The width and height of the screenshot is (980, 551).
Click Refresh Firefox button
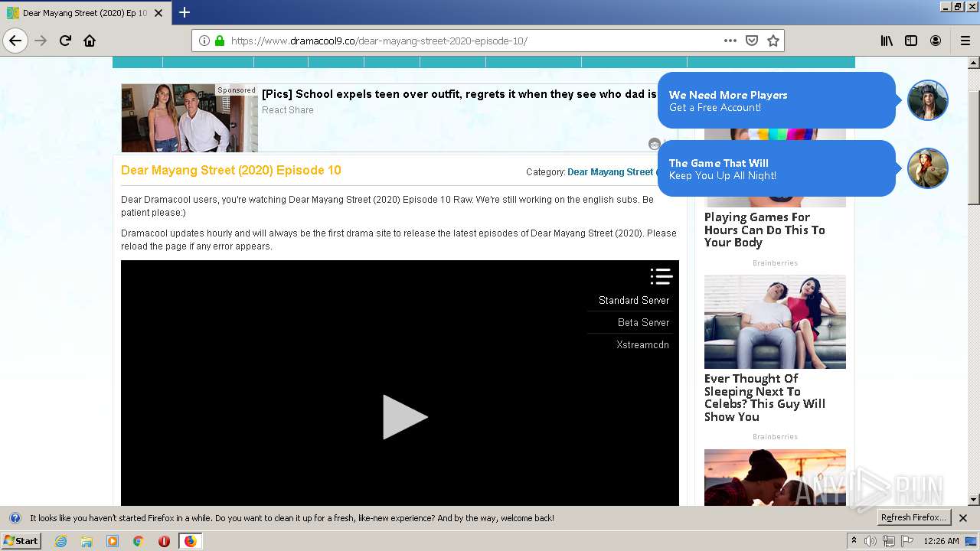tap(913, 518)
